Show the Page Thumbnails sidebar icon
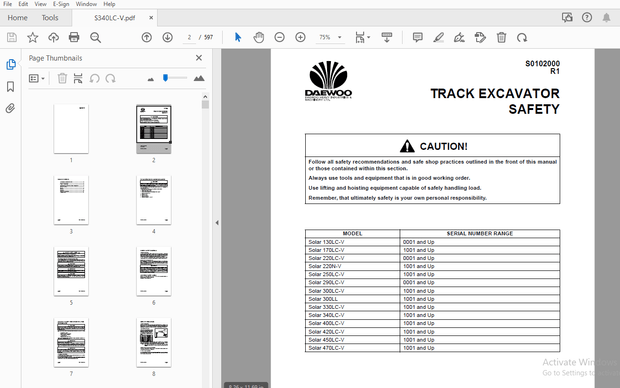Screen dimensions: 620x388 [11, 64]
